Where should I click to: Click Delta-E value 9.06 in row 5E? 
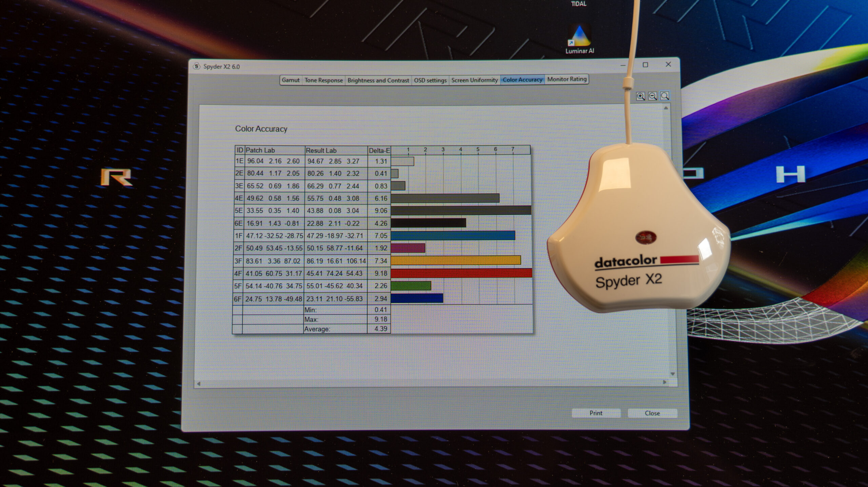point(381,210)
